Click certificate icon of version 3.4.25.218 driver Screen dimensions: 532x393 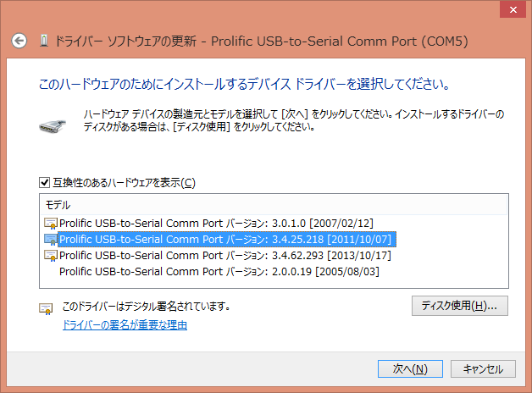(x=51, y=239)
